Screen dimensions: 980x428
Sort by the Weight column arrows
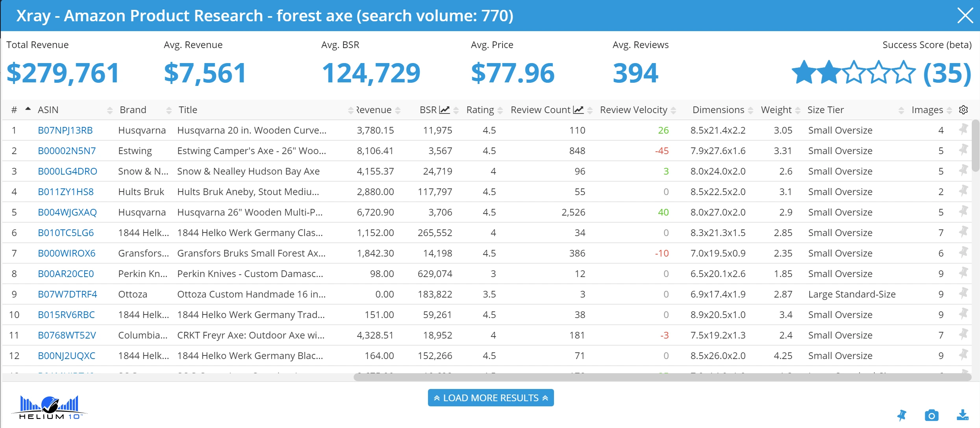798,110
